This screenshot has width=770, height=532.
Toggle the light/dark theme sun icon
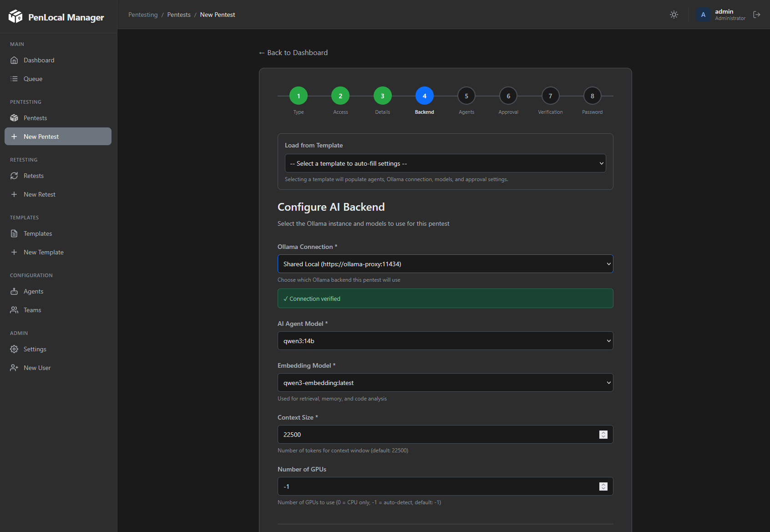(x=674, y=15)
